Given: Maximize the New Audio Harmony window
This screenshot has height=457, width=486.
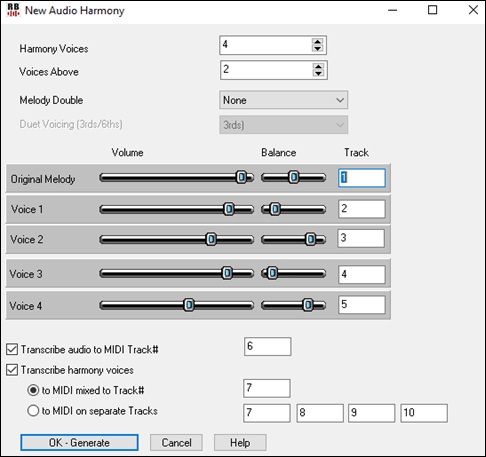Looking at the screenshot, I should (x=432, y=10).
